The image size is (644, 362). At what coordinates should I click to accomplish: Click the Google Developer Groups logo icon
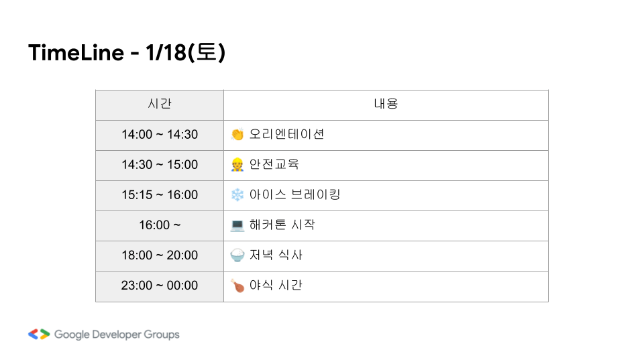(x=39, y=334)
